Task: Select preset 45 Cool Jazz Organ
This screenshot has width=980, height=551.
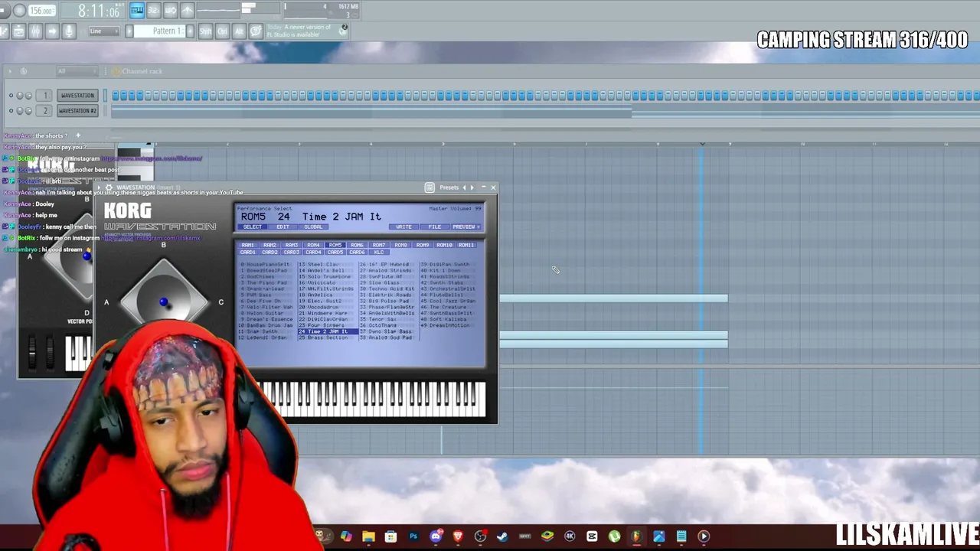Action: (448, 302)
